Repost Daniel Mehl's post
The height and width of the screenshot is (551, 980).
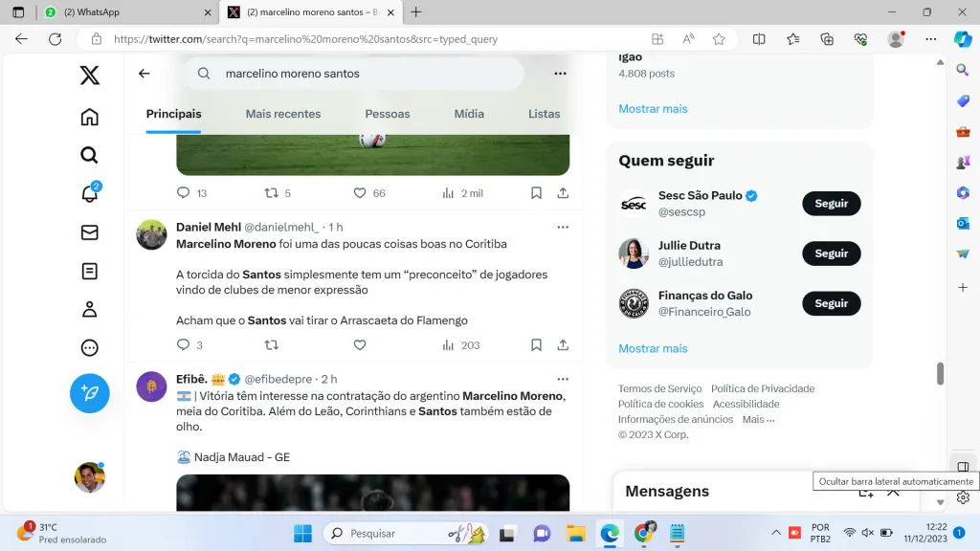click(271, 345)
